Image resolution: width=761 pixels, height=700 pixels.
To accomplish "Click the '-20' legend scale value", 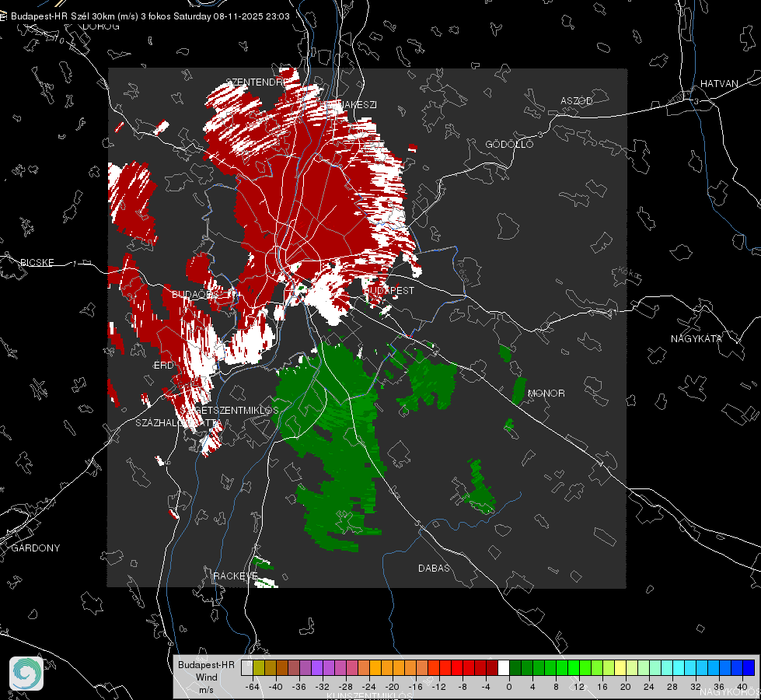I will (x=392, y=687).
